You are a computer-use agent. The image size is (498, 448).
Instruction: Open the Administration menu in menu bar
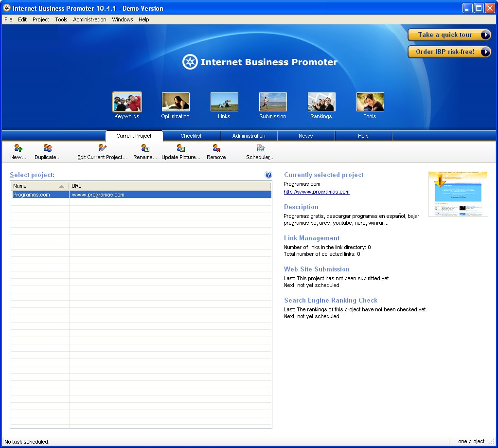click(x=89, y=19)
